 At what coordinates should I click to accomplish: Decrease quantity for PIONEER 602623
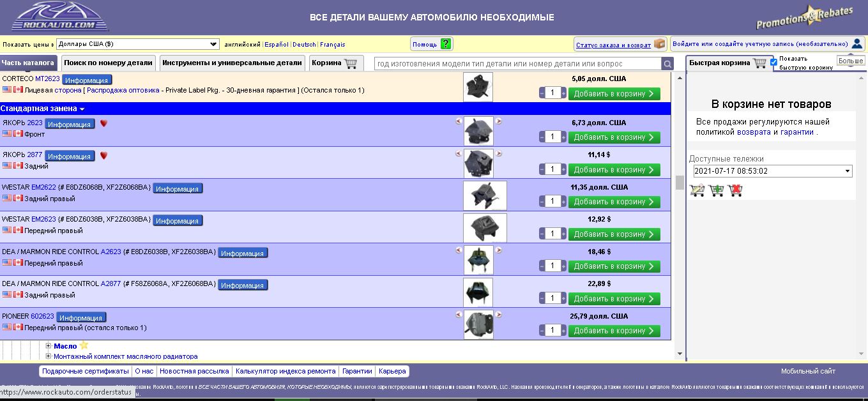(542, 330)
